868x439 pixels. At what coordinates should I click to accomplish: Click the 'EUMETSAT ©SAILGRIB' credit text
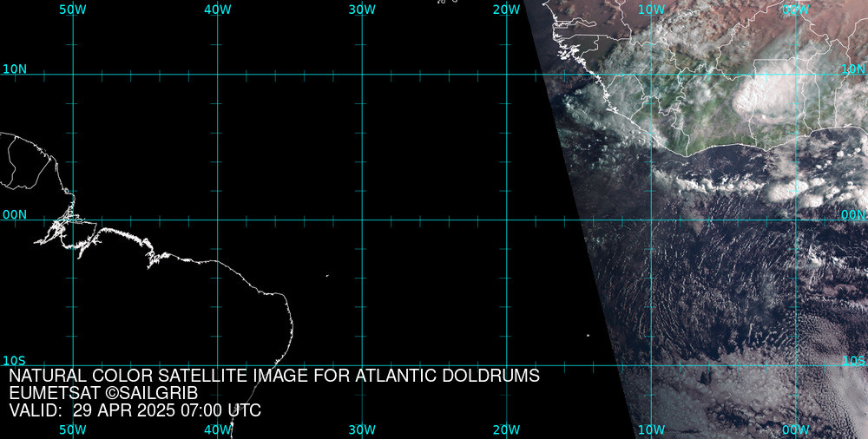[103, 394]
